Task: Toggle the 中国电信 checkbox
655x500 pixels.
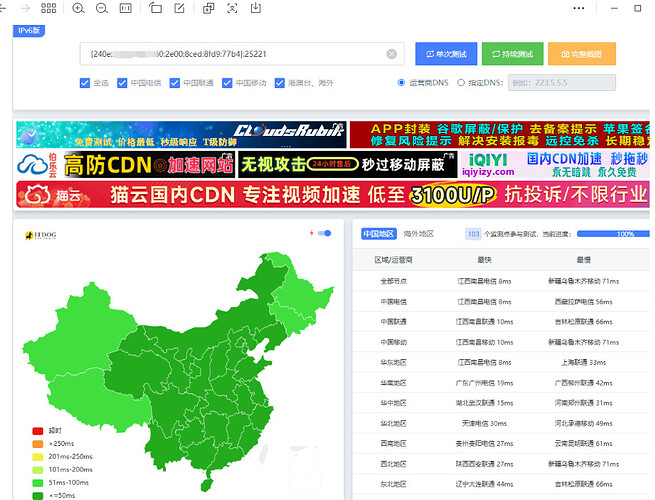Action: pyautogui.click(x=122, y=83)
